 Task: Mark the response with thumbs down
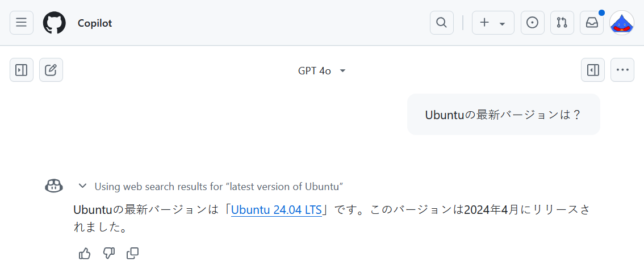pyautogui.click(x=108, y=254)
